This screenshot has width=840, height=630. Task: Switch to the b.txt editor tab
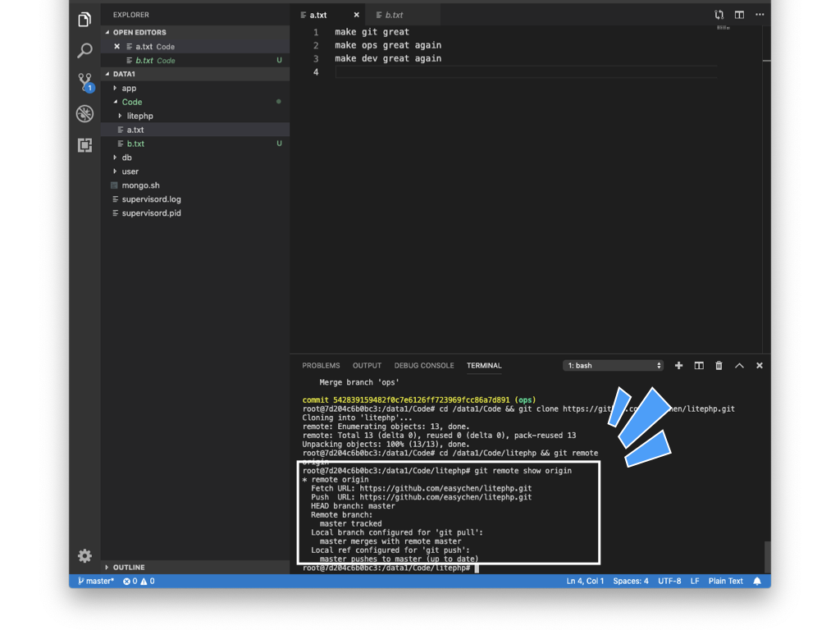coord(394,15)
